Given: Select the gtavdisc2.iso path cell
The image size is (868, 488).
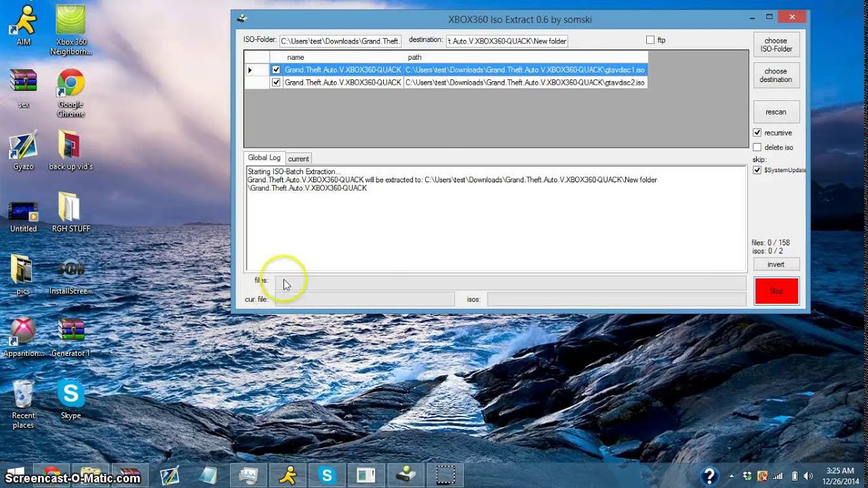Looking at the screenshot, I should point(526,83).
